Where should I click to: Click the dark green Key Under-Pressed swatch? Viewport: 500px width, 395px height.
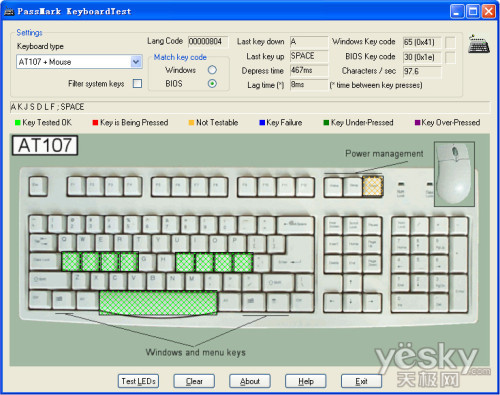pyautogui.click(x=326, y=123)
